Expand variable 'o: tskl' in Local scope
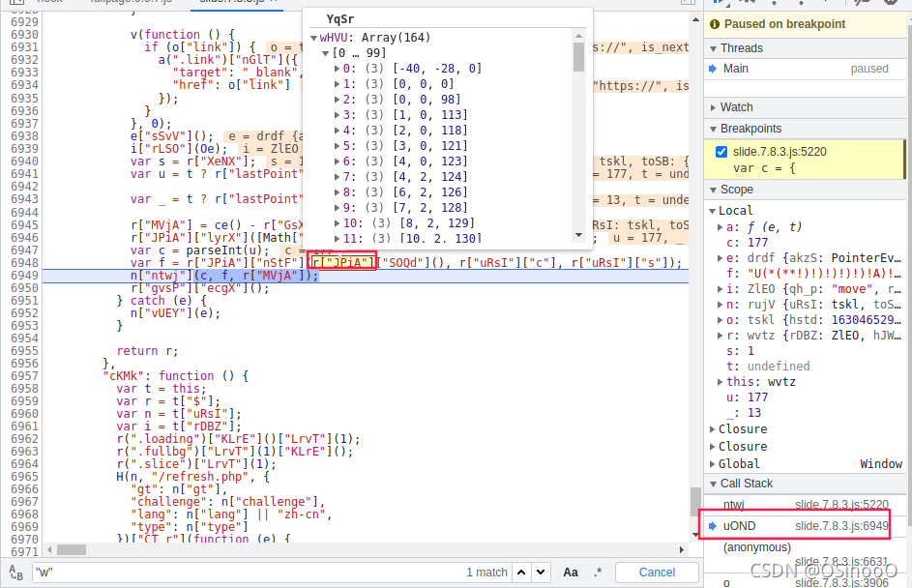Viewport: 912px width, 588px height. [x=721, y=320]
